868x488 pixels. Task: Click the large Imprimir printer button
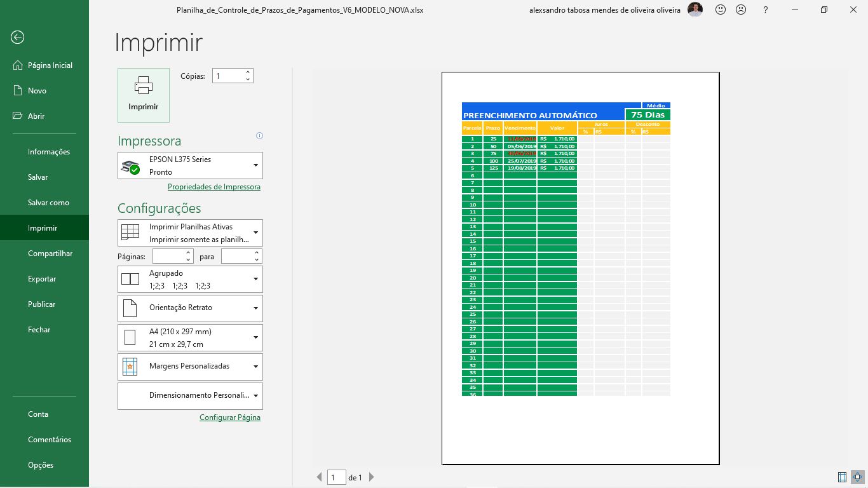click(144, 95)
